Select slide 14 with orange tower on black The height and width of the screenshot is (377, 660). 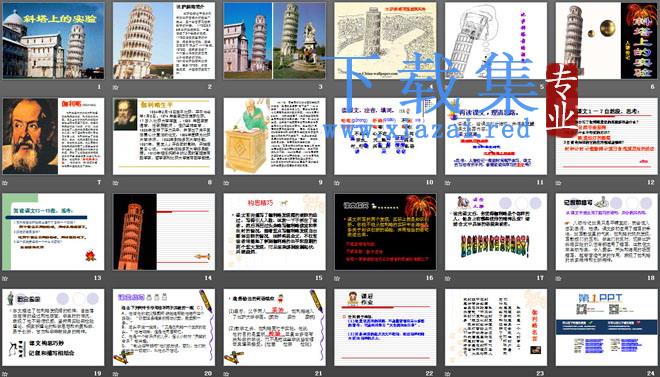[164, 232]
